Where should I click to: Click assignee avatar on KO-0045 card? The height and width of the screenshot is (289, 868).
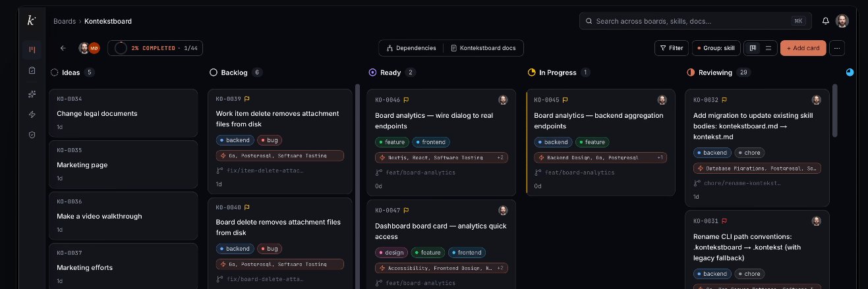[x=662, y=100]
